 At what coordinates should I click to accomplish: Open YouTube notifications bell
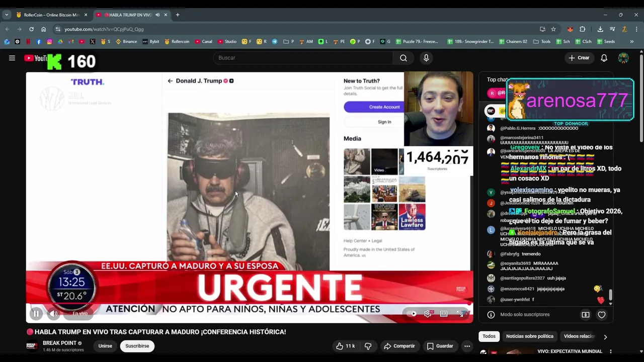pos(604,58)
